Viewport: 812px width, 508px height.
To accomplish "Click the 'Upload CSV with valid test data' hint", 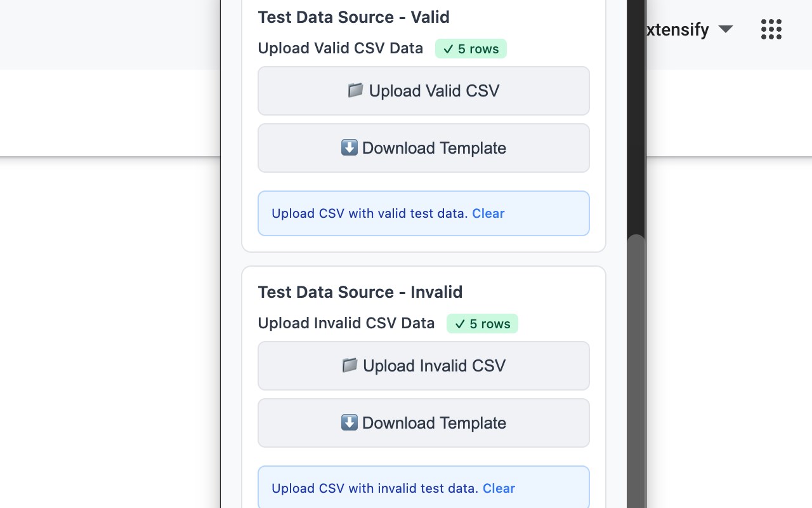I will 369,213.
